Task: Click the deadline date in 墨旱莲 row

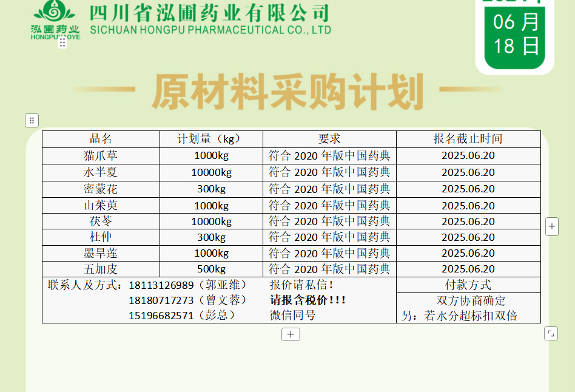Action: 468,253
